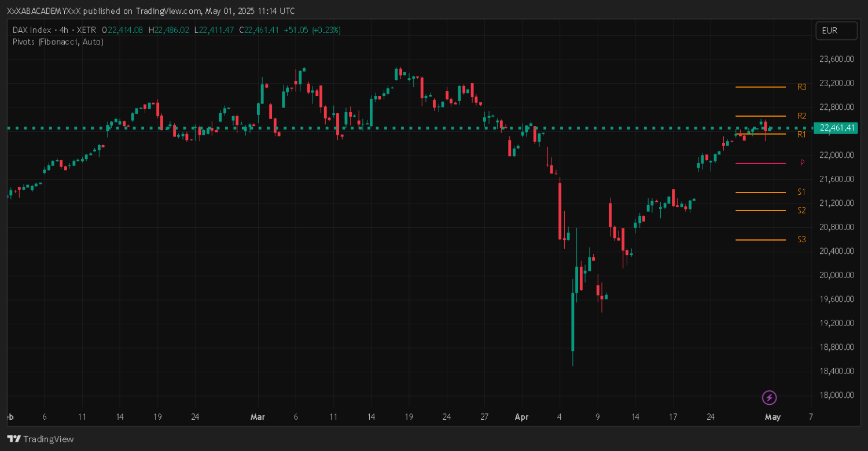Screen dimensions: 868x451
Task: Click the Mar label on time axis
Action: pyautogui.click(x=258, y=416)
